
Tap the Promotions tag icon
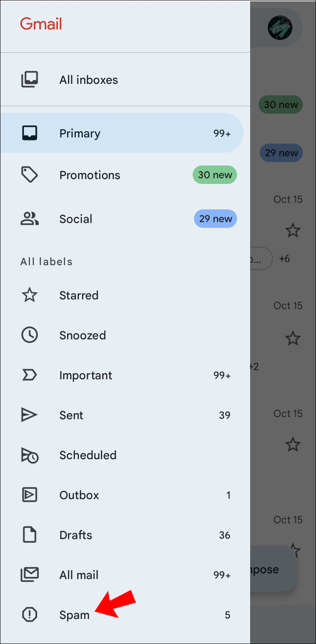[x=30, y=175]
